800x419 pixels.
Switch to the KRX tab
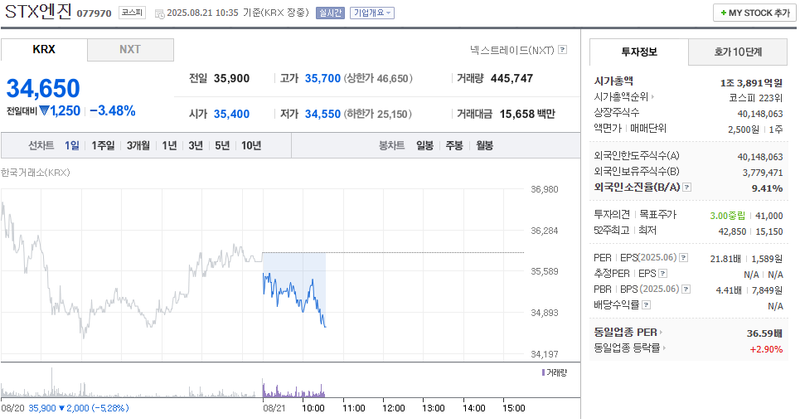(x=44, y=50)
